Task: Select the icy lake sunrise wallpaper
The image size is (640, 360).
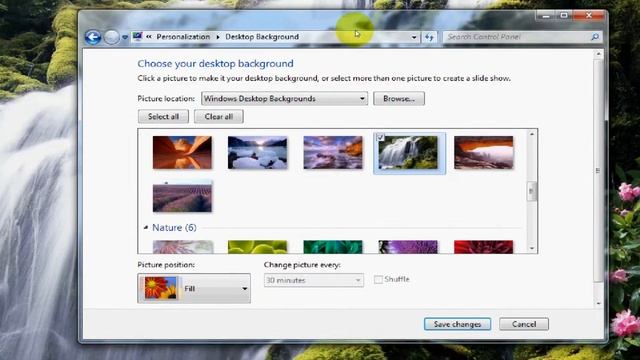Action: coord(258,152)
